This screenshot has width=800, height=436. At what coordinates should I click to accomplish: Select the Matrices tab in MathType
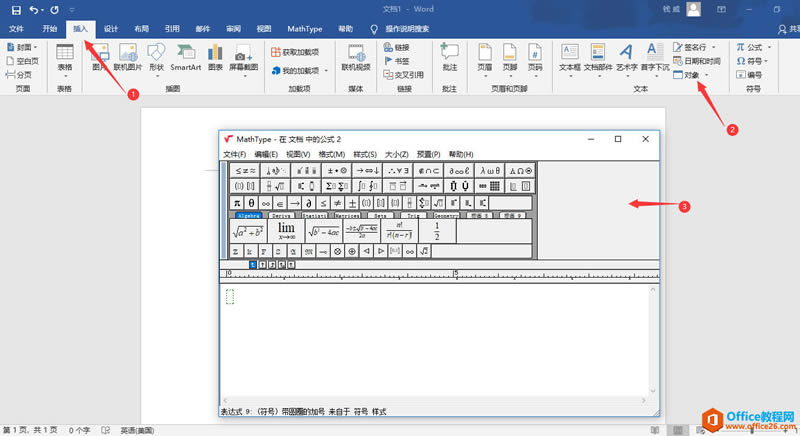tap(347, 216)
